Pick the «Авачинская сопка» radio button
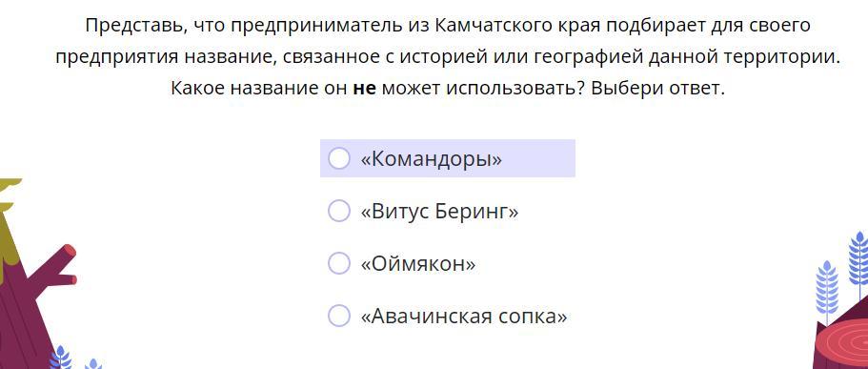Screen dimensions: 868x369 [x=339, y=316]
